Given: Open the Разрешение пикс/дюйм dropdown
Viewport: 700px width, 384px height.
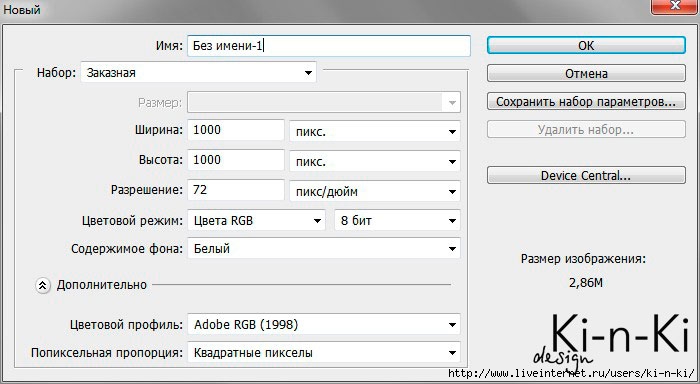Looking at the screenshot, I should [375, 191].
